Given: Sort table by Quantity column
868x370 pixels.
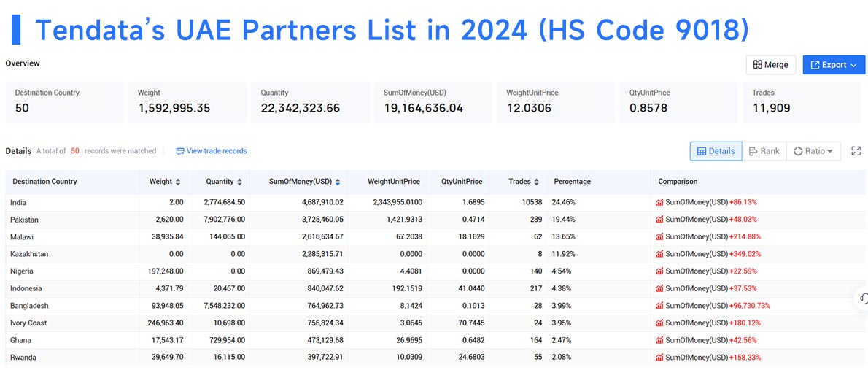Looking at the screenshot, I should (x=239, y=182).
